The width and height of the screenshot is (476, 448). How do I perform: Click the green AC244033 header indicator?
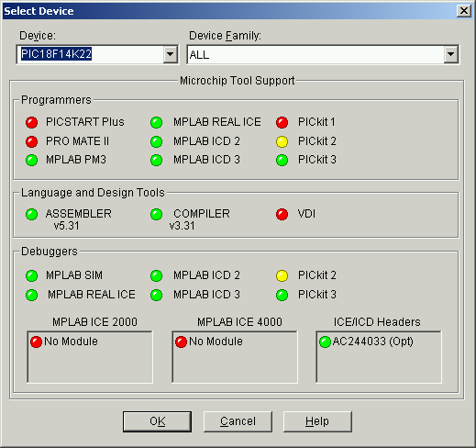[x=325, y=342]
